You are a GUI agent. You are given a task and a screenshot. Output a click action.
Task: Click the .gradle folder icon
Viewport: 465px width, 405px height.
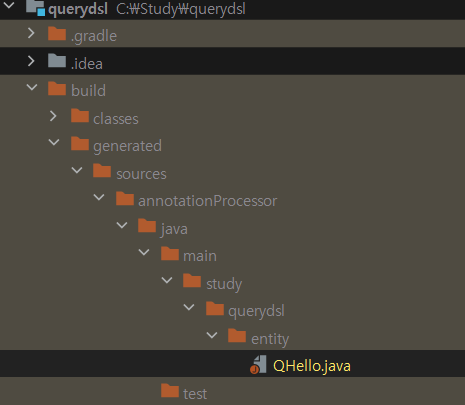coord(57,34)
